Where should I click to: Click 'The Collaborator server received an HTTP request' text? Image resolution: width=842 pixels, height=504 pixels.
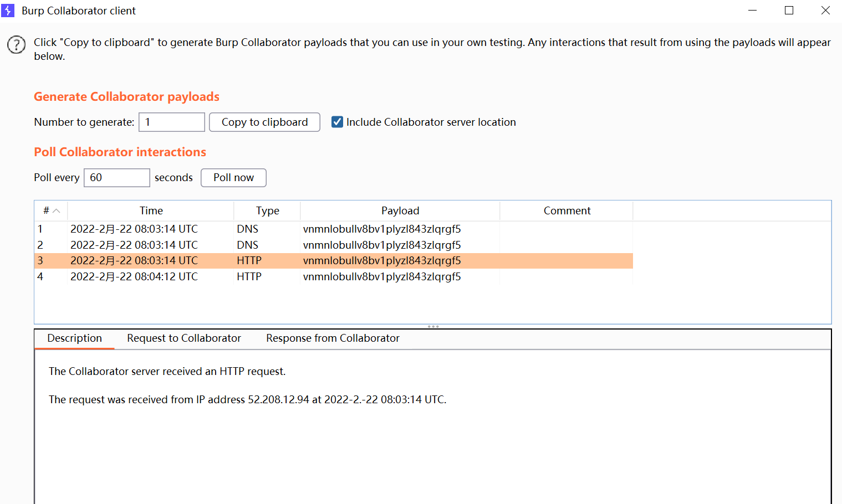point(167,371)
